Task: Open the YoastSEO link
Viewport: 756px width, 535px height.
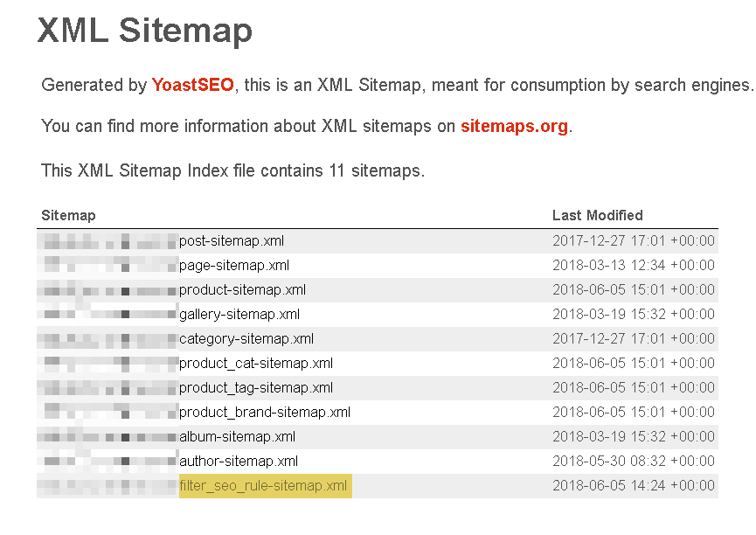Action: tap(192, 85)
